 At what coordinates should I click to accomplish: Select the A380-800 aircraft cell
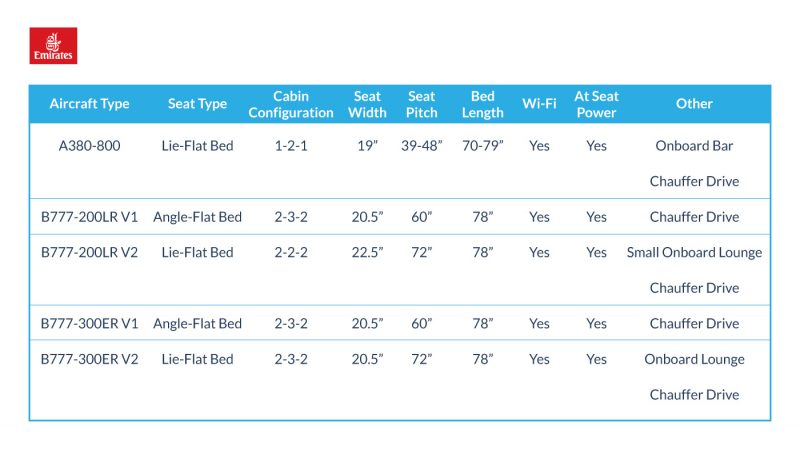89,146
